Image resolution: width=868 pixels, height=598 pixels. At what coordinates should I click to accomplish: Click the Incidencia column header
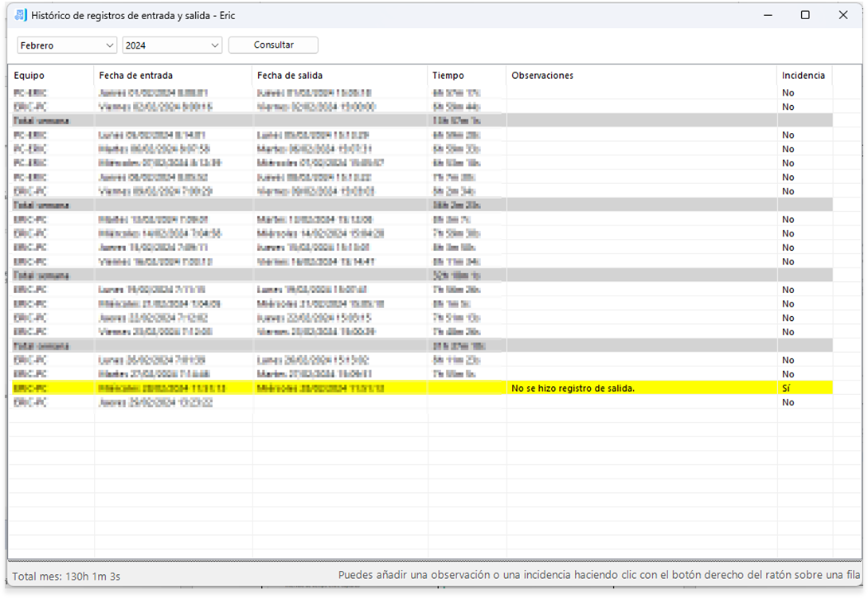(804, 76)
